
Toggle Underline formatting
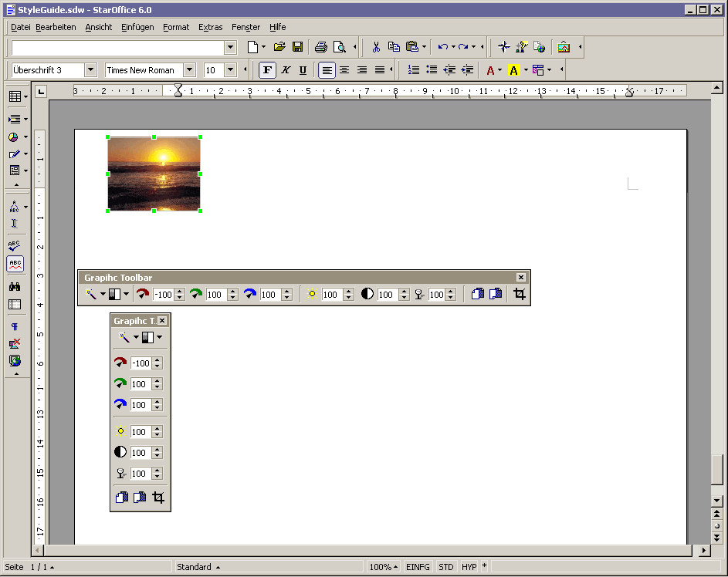(x=303, y=70)
